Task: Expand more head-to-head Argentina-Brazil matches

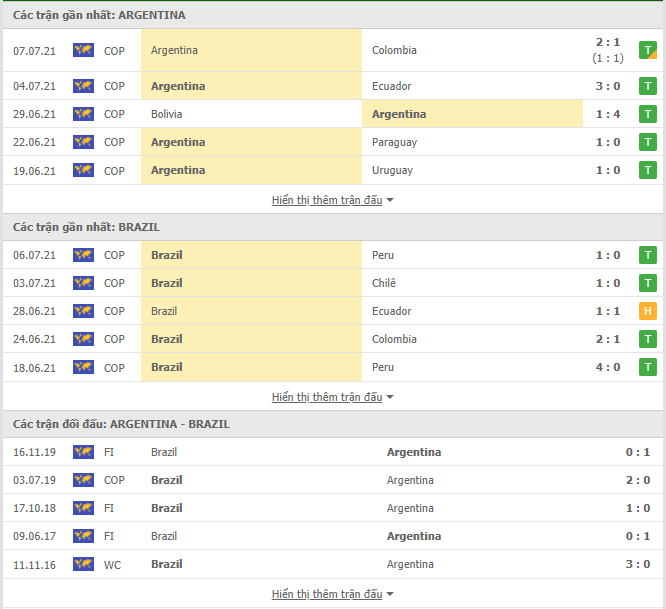Action: 333,594
